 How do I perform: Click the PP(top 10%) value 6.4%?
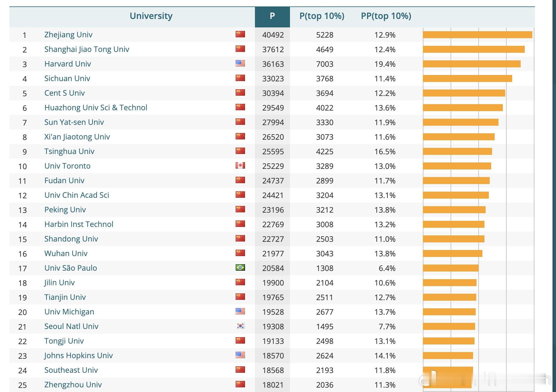pyautogui.click(x=387, y=268)
